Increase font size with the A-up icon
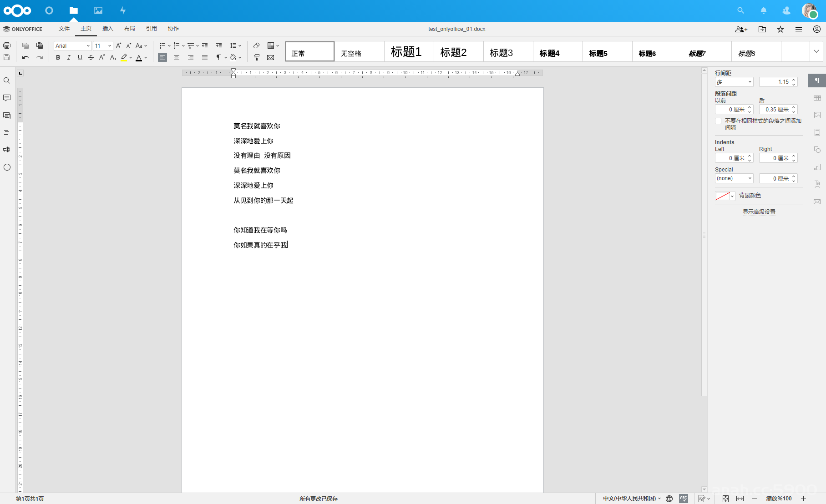826x504 pixels. pyautogui.click(x=118, y=45)
